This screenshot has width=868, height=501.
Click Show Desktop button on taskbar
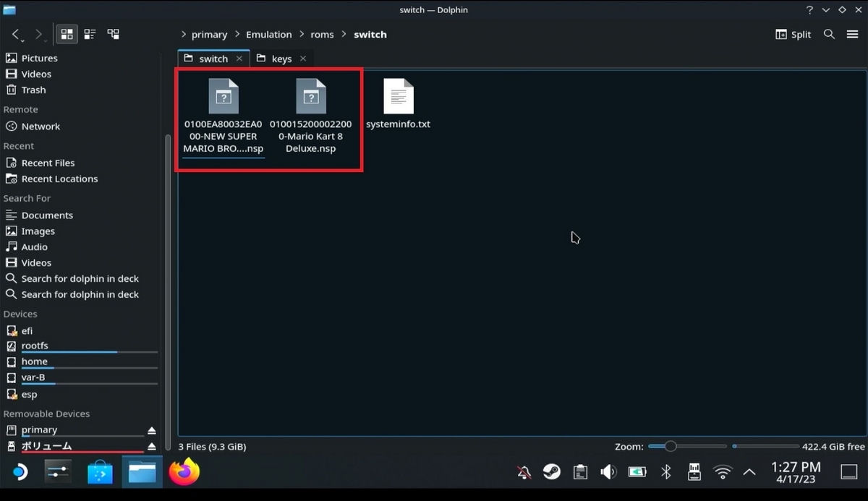848,472
